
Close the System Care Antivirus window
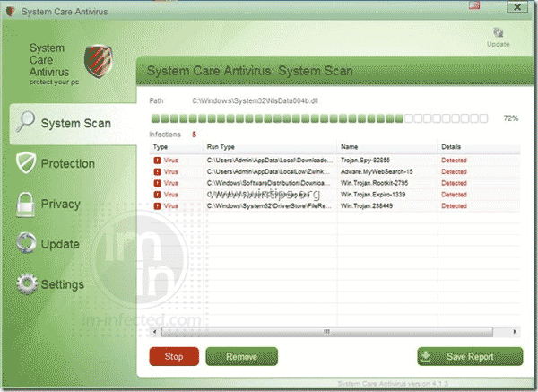pos(517,7)
